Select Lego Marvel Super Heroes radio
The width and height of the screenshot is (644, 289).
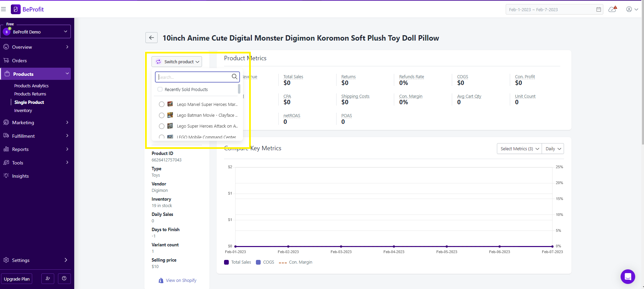click(x=162, y=104)
